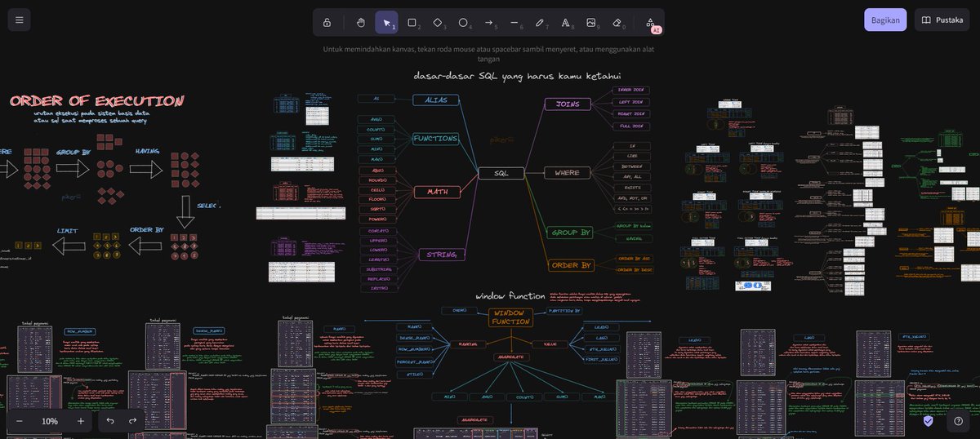This screenshot has height=439, width=980.
Task: Select the JOINS mind-map node
Action: click(x=568, y=104)
